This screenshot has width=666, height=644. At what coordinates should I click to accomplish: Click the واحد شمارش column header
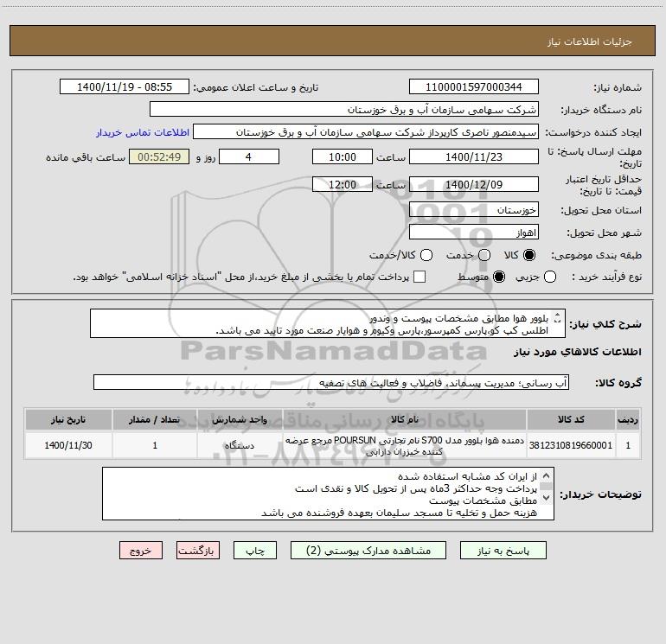point(239,420)
